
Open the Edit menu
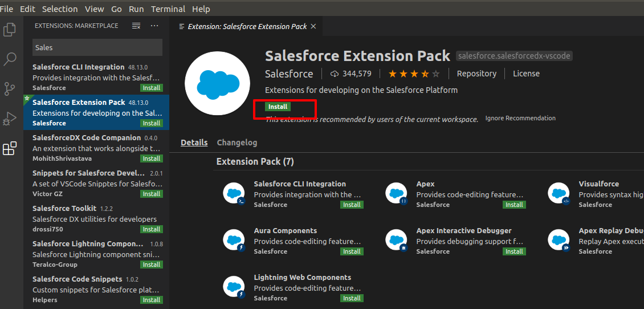click(27, 9)
